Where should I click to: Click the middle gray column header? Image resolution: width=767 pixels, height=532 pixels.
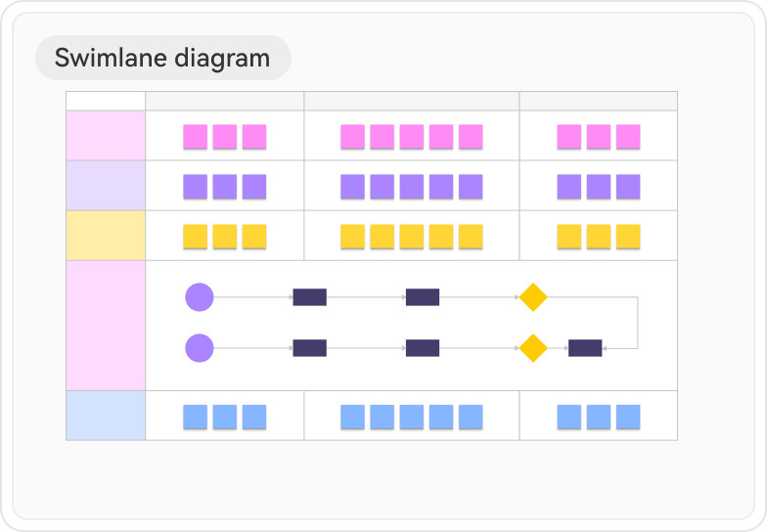(x=412, y=101)
